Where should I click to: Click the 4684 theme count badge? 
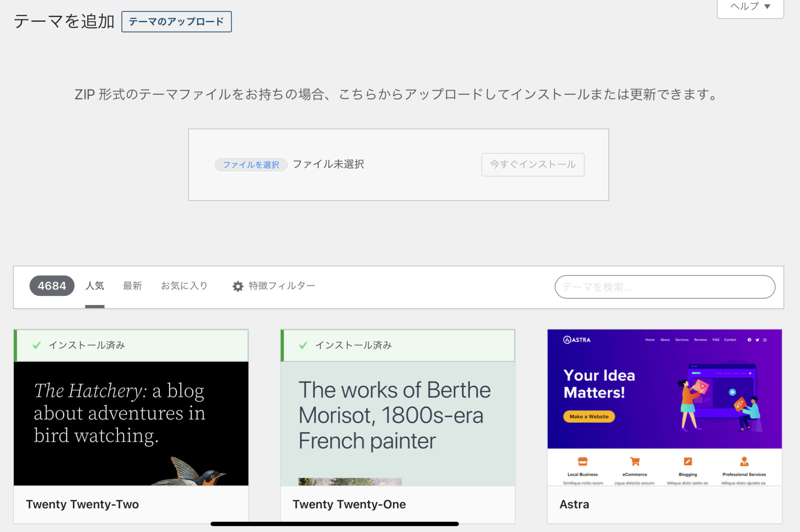(x=52, y=286)
